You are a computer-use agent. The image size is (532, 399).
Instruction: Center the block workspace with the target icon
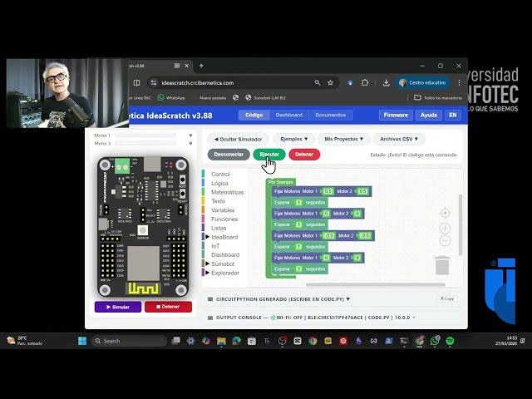pos(445,213)
